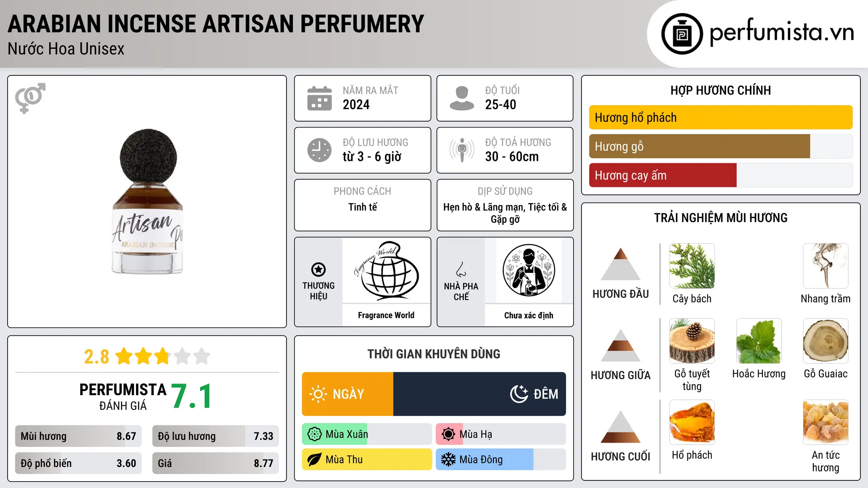This screenshot has height=488, width=868.
Task: Click the clock icon for longevity
Action: [x=320, y=150]
